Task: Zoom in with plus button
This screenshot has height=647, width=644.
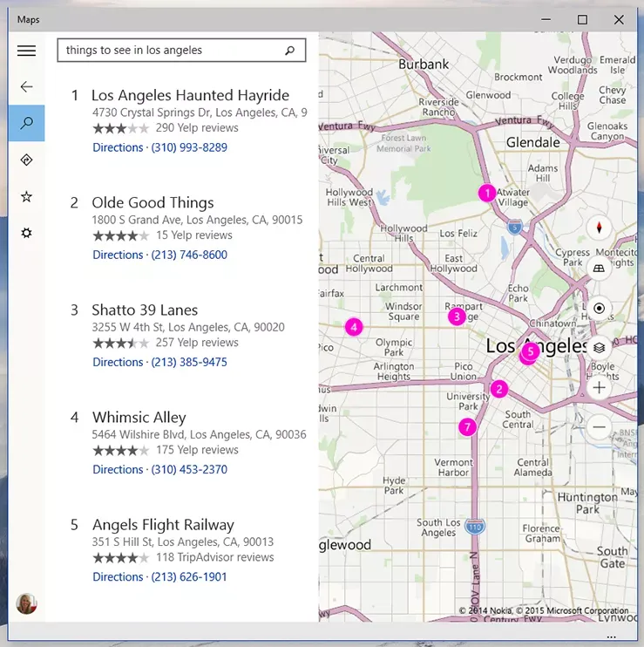Action: pos(599,387)
